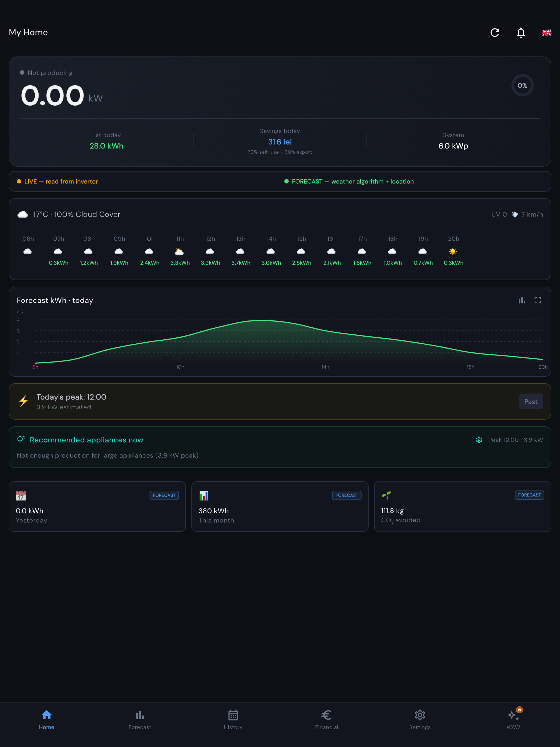
Task: Change language via UK flag icon
Action: click(547, 33)
